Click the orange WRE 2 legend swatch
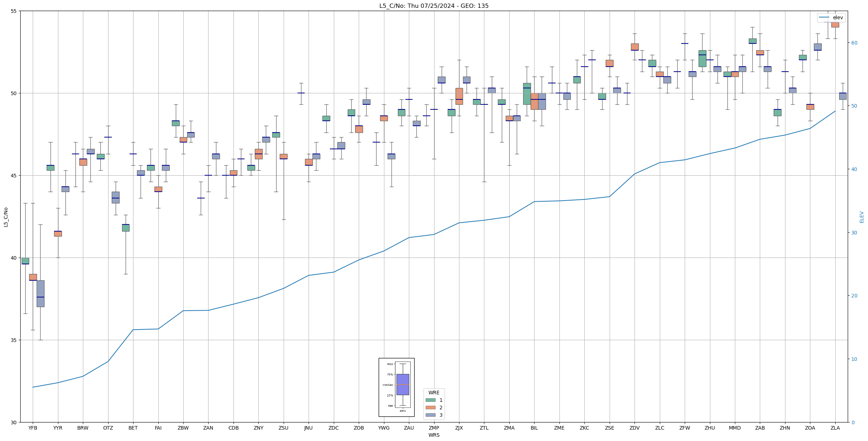The image size is (868, 441). point(430,408)
